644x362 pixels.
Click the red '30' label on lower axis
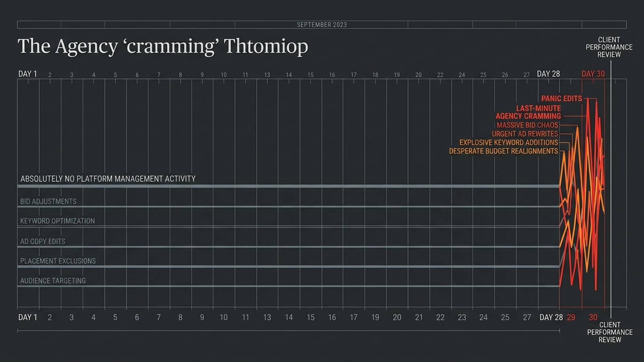[593, 317]
